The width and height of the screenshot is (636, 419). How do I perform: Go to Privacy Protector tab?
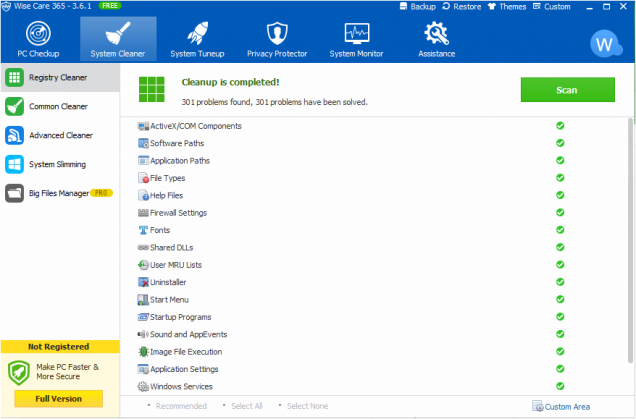coord(277,39)
